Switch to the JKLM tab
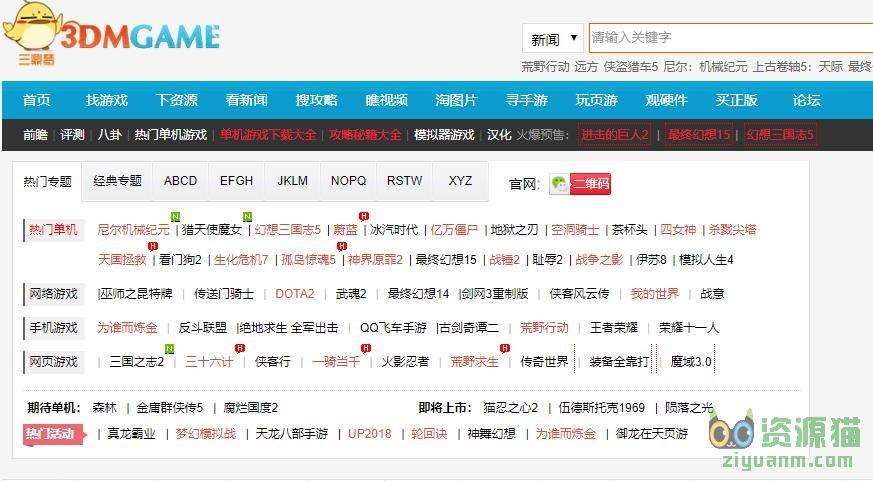The height and width of the screenshot is (481, 873). tap(292, 181)
